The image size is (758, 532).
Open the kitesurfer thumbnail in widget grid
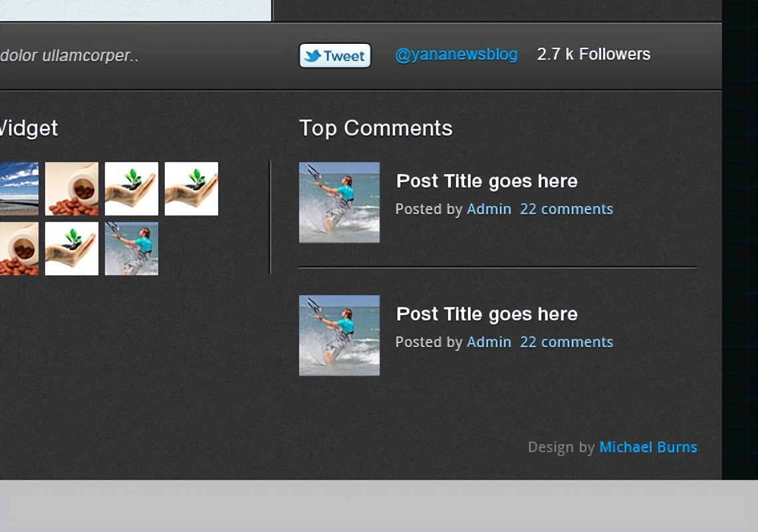click(132, 249)
